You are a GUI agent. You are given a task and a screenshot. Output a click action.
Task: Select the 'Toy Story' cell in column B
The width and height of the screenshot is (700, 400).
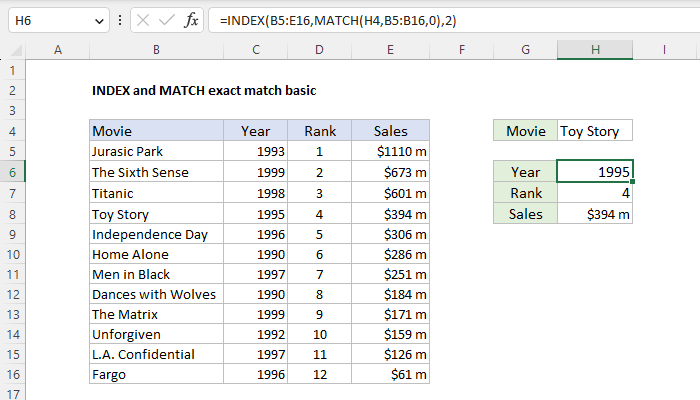tap(156, 214)
